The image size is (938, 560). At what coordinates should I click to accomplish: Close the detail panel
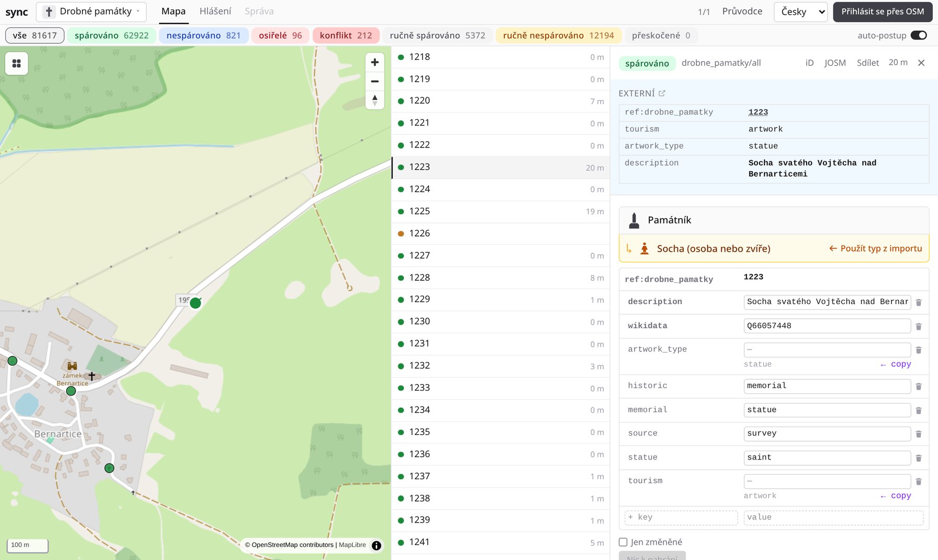[921, 63]
